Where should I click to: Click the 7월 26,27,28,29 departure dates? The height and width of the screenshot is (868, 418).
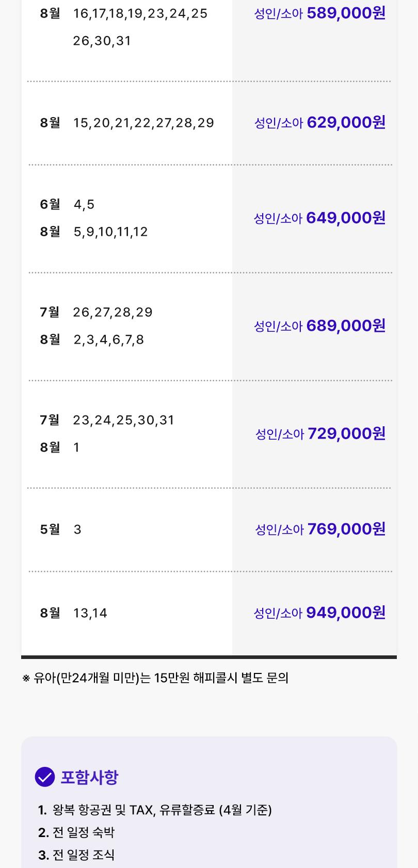point(96,313)
